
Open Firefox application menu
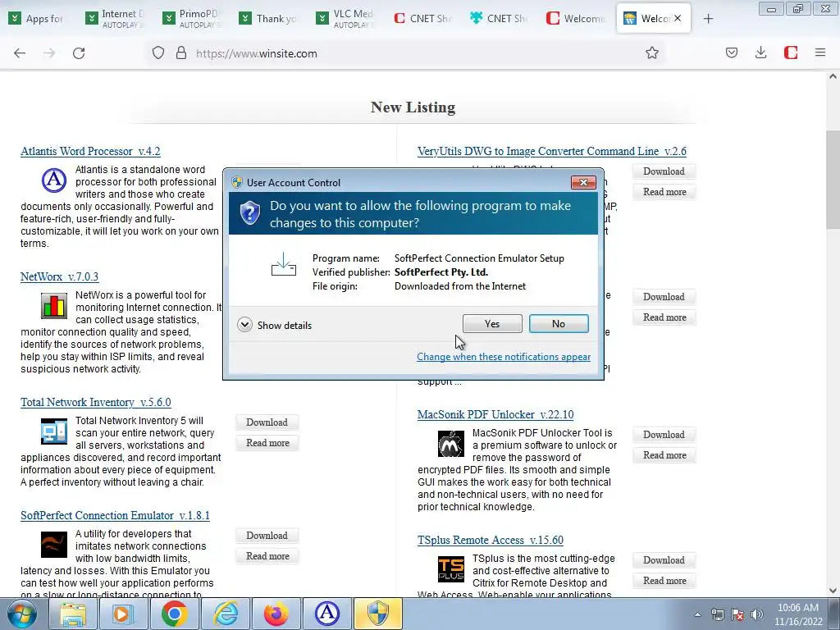(x=820, y=52)
